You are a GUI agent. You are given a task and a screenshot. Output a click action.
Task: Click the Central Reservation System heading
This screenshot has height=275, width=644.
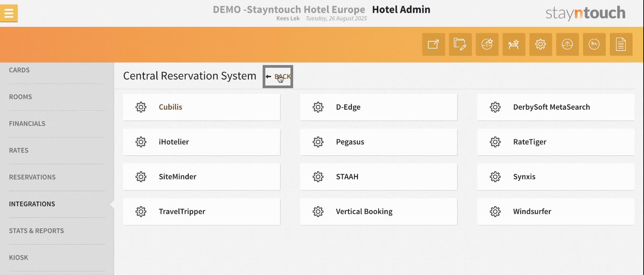(190, 76)
